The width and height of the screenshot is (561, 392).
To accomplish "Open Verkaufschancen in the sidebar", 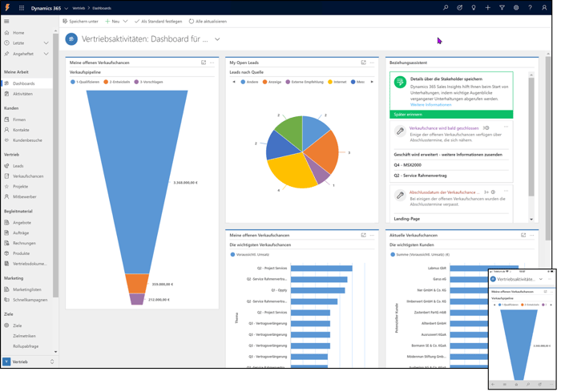I will coord(26,176).
